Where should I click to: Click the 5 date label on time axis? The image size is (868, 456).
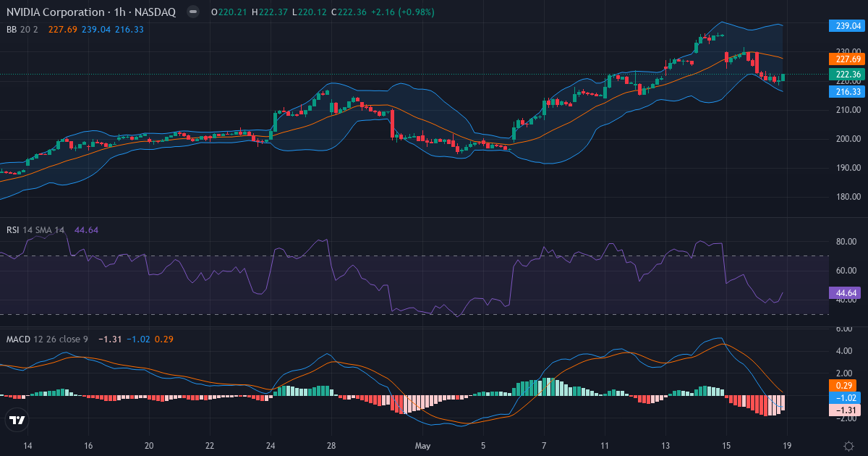(x=484, y=446)
